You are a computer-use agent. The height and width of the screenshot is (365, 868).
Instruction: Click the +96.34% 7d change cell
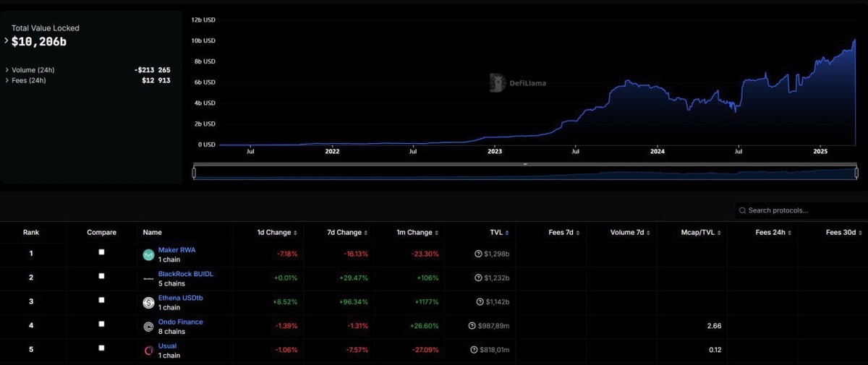pyautogui.click(x=354, y=302)
